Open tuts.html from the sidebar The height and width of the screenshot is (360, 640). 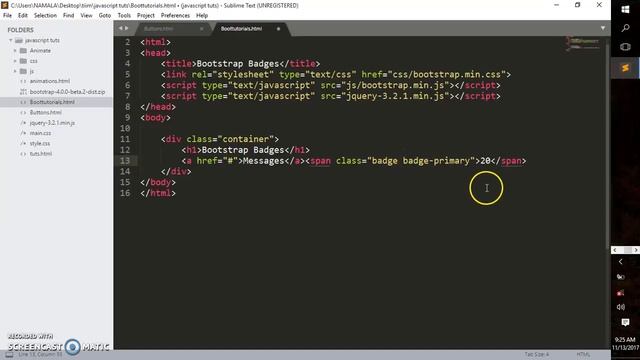point(41,154)
